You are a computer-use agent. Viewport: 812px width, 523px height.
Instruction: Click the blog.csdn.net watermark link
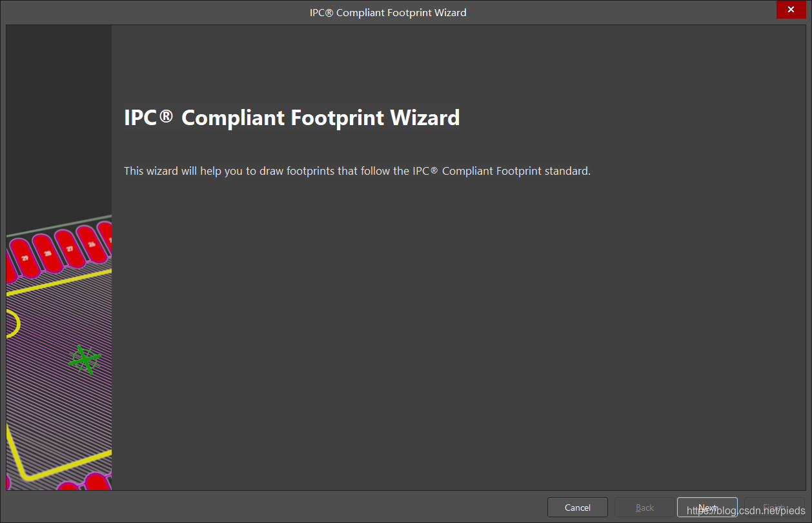click(x=746, y=511)
